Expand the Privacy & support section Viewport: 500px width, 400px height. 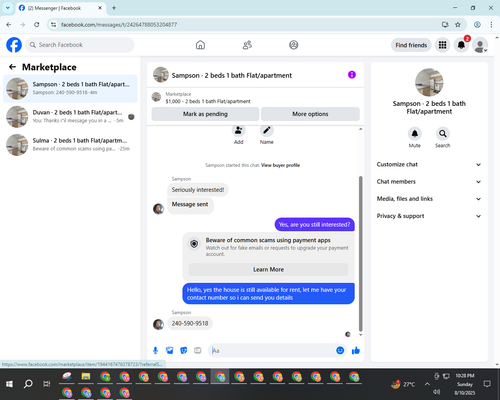click(x=429, y=216)
